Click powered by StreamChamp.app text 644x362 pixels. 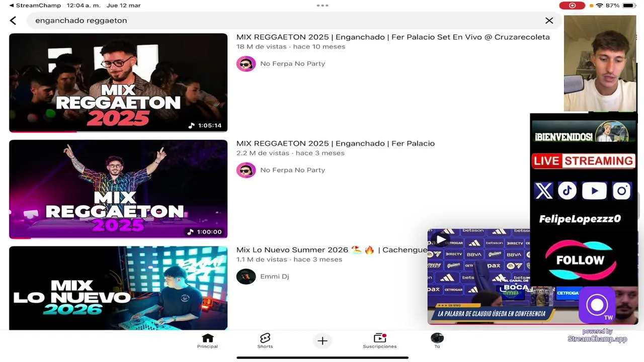tap(597, 335)
